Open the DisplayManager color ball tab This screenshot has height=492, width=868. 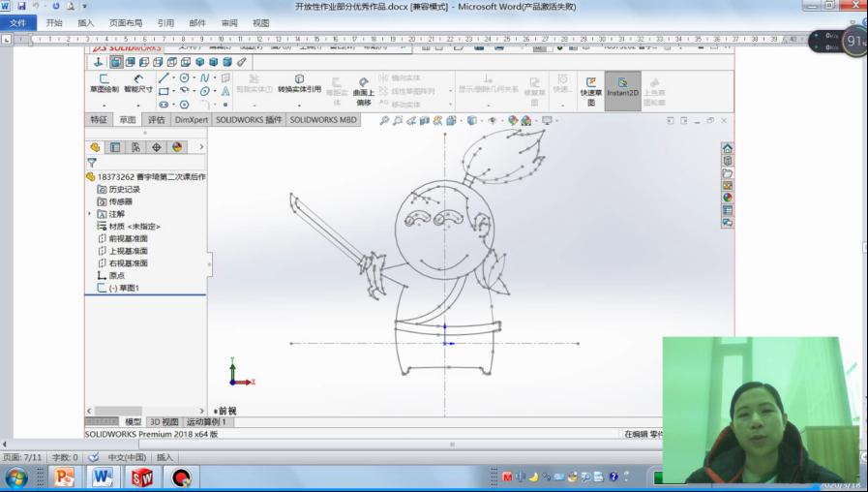(177, 147)
